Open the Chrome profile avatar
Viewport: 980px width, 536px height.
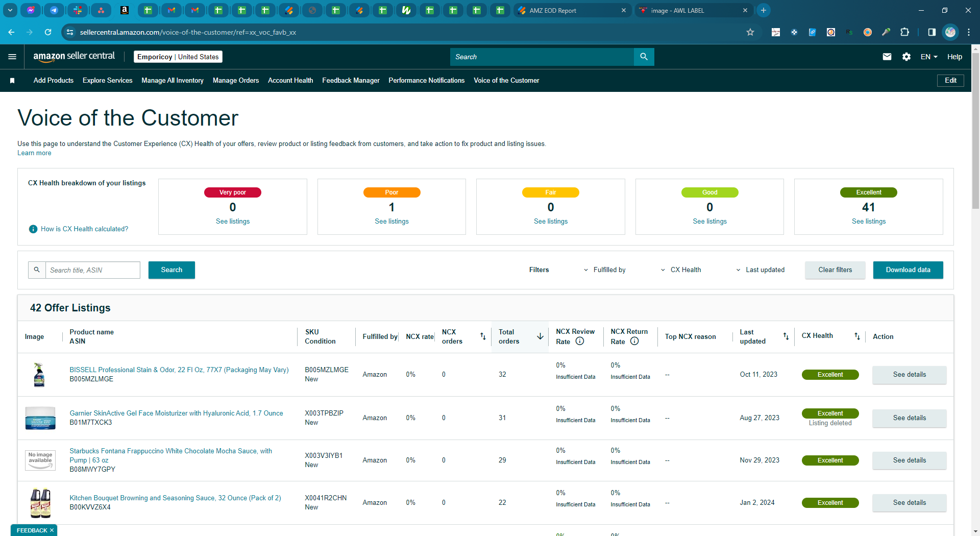click(x=950, y=32)
